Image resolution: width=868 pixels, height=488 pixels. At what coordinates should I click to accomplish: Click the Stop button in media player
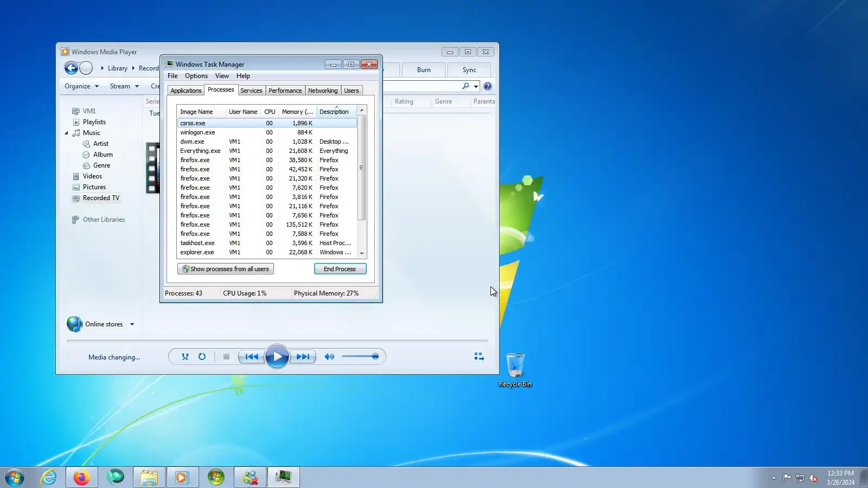tap(226, 357)
